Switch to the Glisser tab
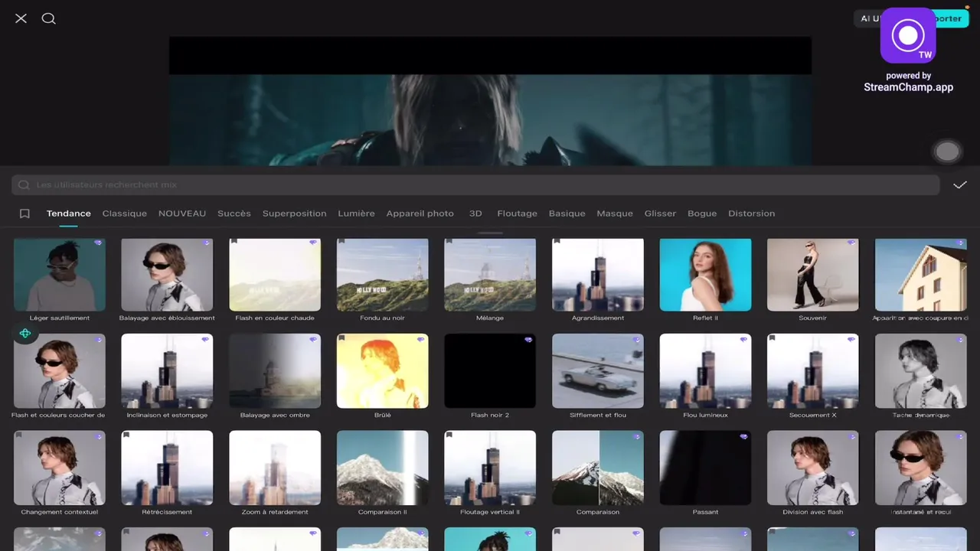Image resolution: width=980 pixels, height=551 pixels. click(x=661, y=214)
